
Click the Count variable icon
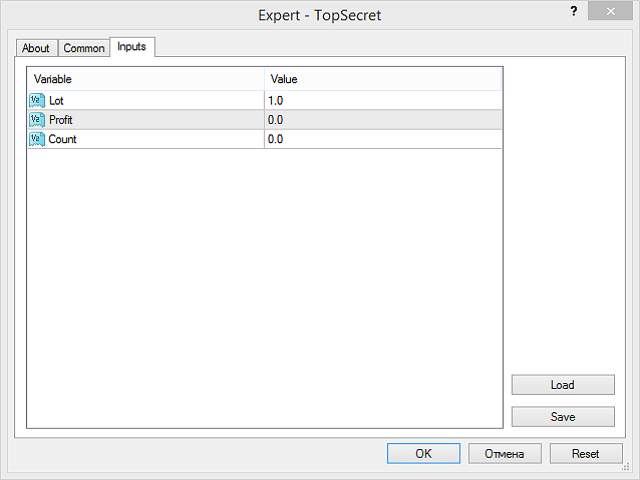(37, 139)
